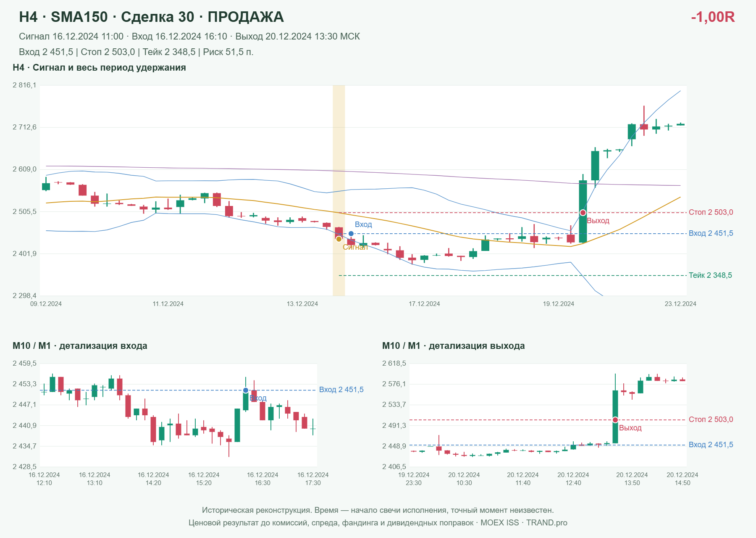Screen dimensions: 756x538
Task: Click the '2 609,0' price axis label
Action: click(24, 169)
